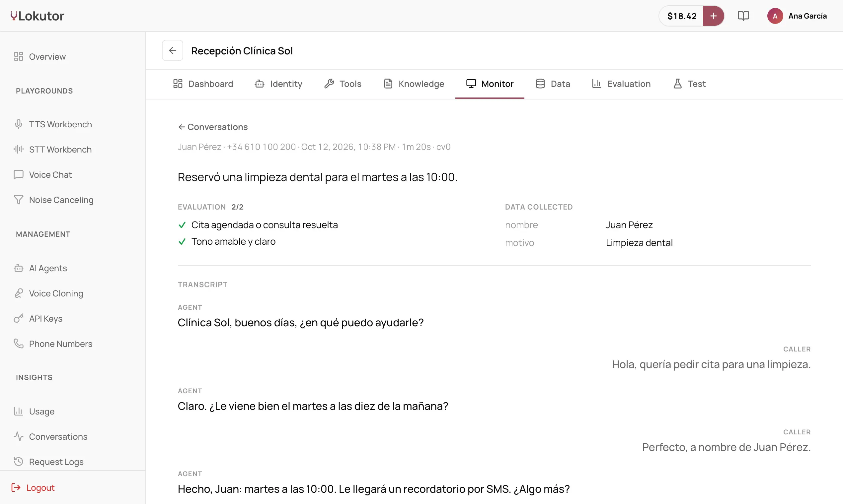This screenshot has height=504, width=843.
Task: Click the Identity tab robot icon
Action: point(260,84)
